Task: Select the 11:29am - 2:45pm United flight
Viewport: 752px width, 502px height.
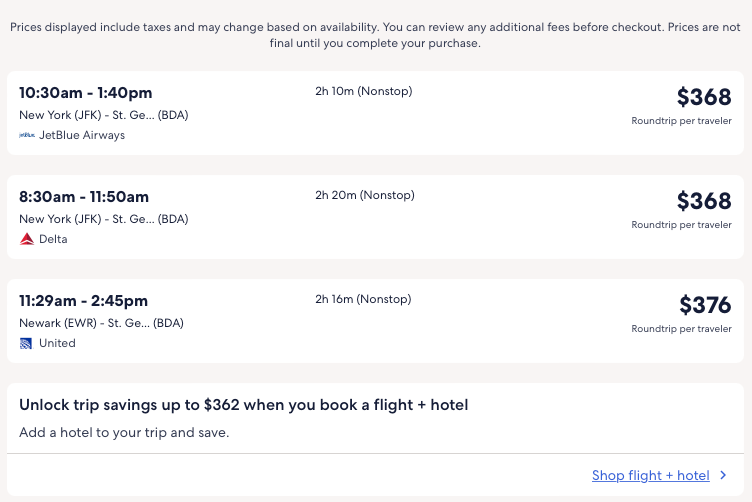Action: pyautogui.click(x=84, y=301)
